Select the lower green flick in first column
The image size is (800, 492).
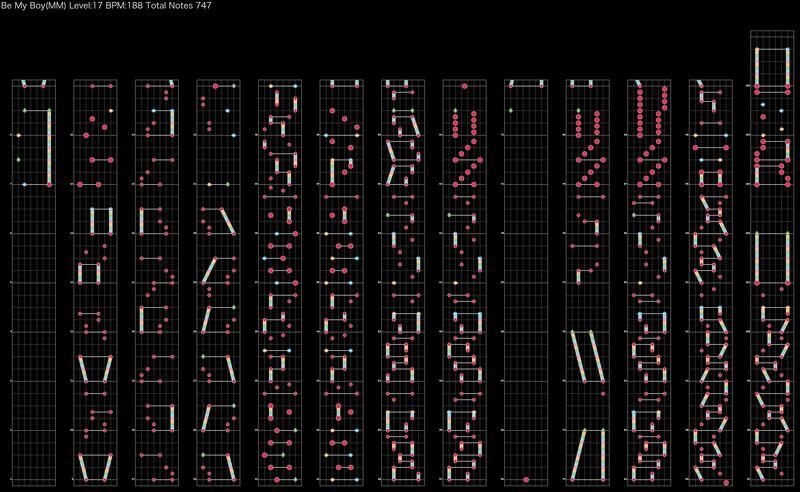point(18,159)
